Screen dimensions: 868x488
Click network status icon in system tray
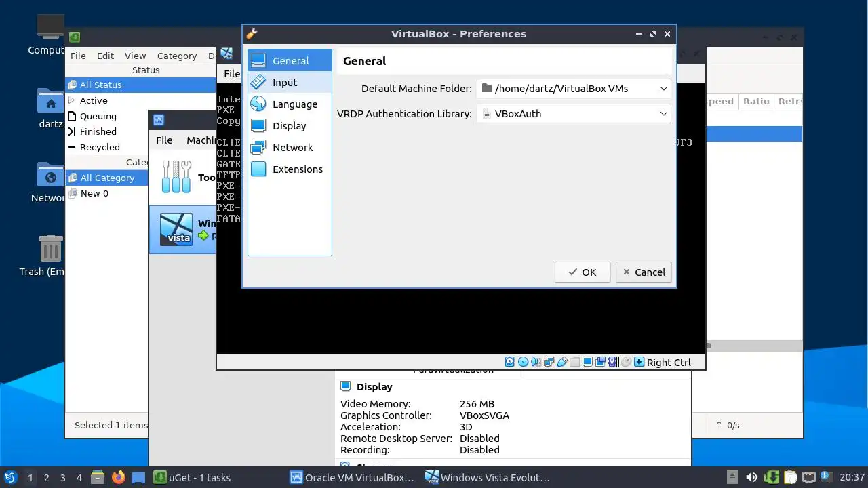click(808, 477)
